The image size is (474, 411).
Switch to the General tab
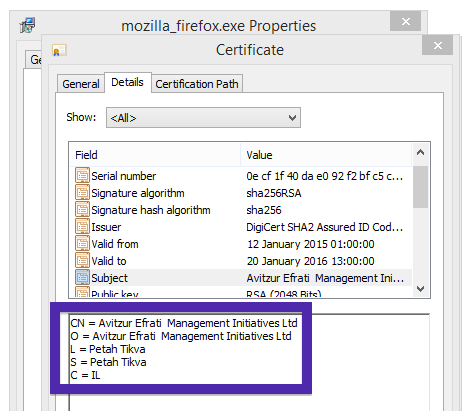[x=81, y=84]
